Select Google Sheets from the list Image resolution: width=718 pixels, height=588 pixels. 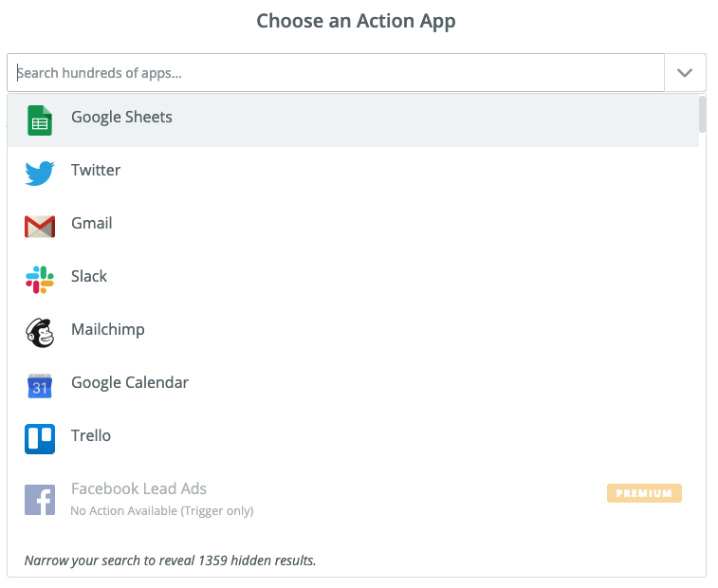(x=121, y=118)
